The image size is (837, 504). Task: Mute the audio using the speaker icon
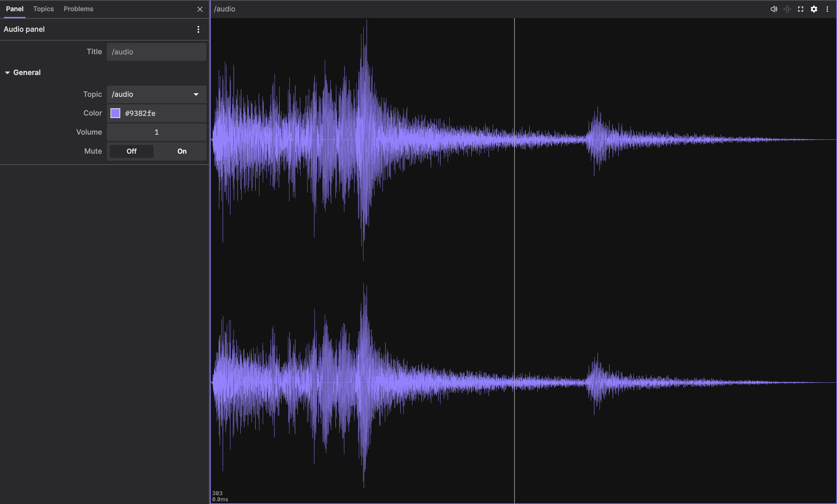(x=774, y=9)
